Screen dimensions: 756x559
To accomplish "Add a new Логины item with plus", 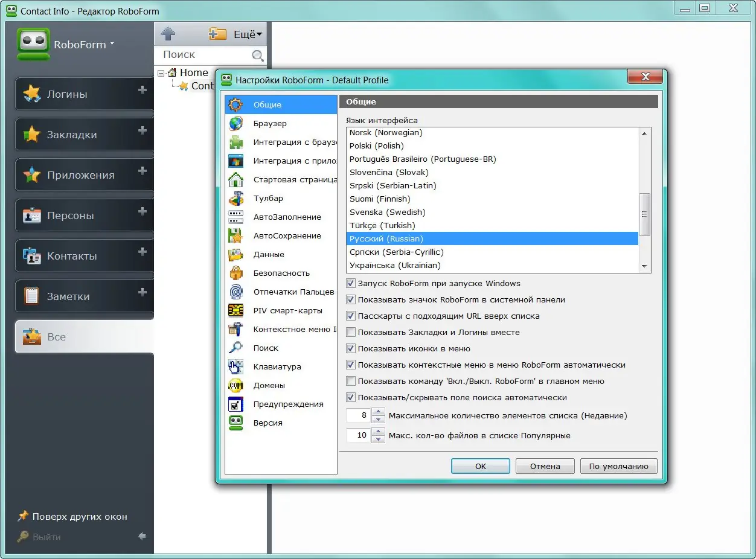I will click(143, 90).
